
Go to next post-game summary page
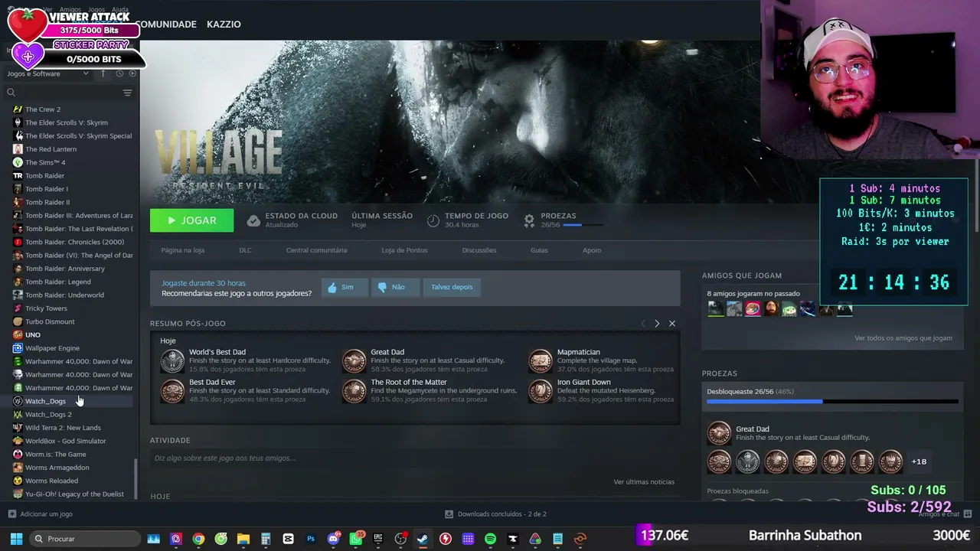[657, 324]
